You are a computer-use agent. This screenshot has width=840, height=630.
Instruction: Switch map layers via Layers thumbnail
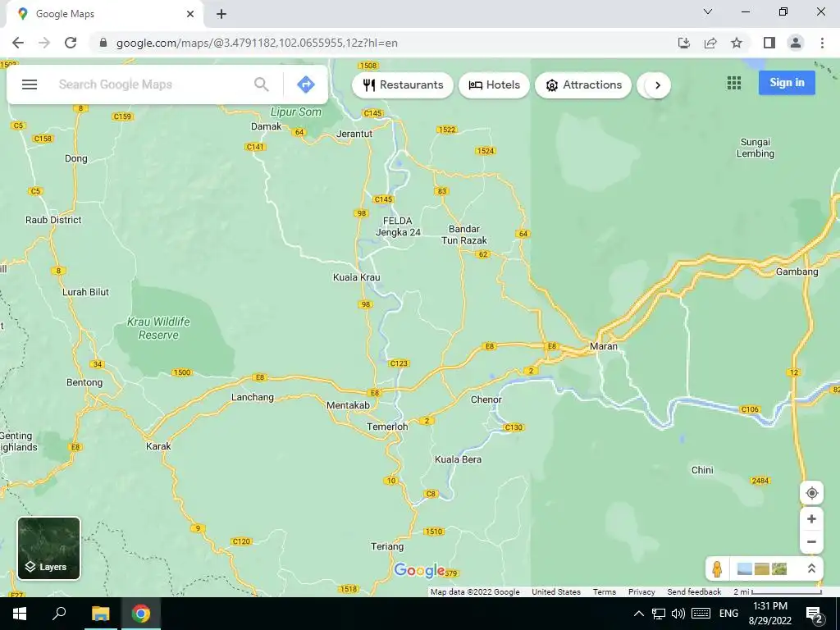coord(48,548)
